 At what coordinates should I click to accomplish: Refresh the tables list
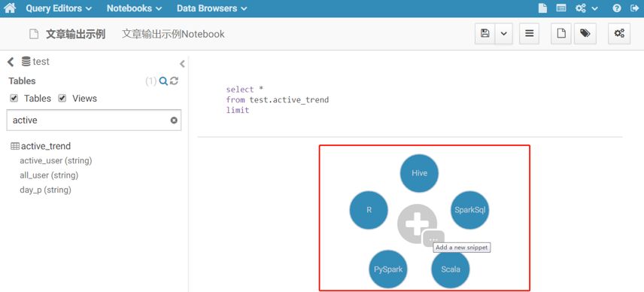pyautogui.click(x=174, y=81)
